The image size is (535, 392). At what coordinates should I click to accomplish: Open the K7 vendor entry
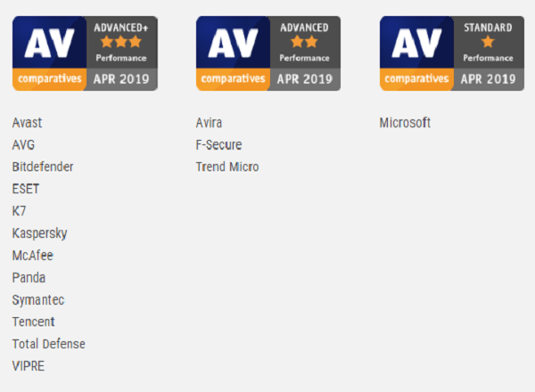(19, 211)
